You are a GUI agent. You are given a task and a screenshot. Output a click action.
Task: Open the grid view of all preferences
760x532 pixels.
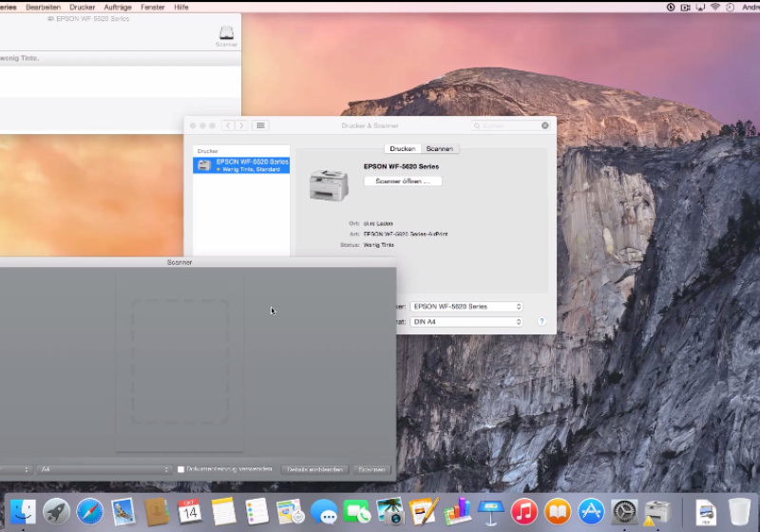(x=261, y=125)
